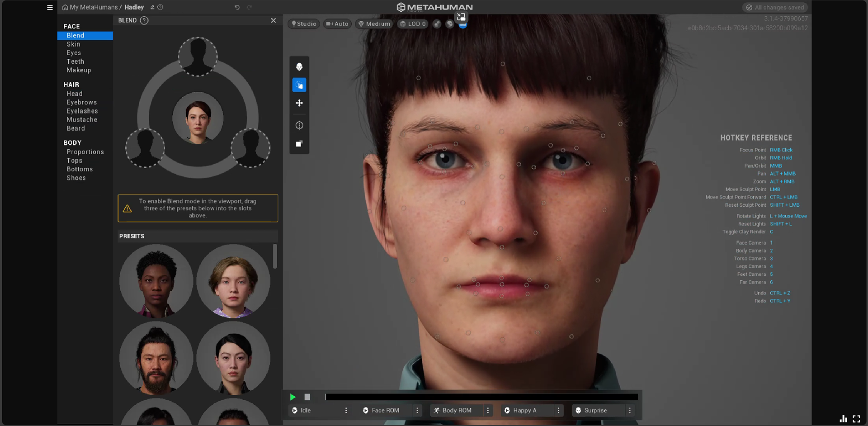Click the presets list scrollbar
868x426 pixels.
click(275, 256)
